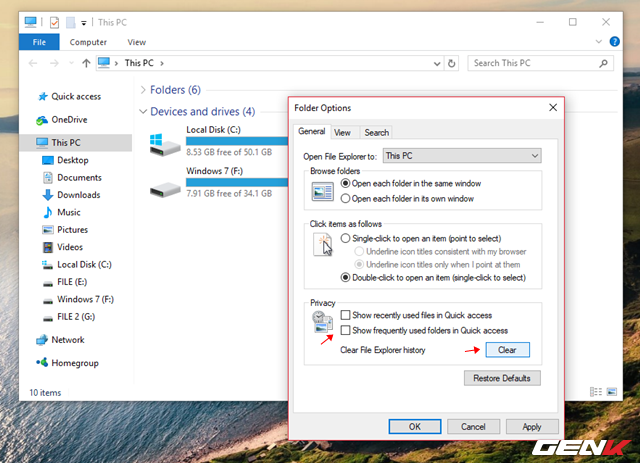This screenshot has height=463, width=640.
Task: Click the chevron after This PC in address bar
Action: pos(162,63)
